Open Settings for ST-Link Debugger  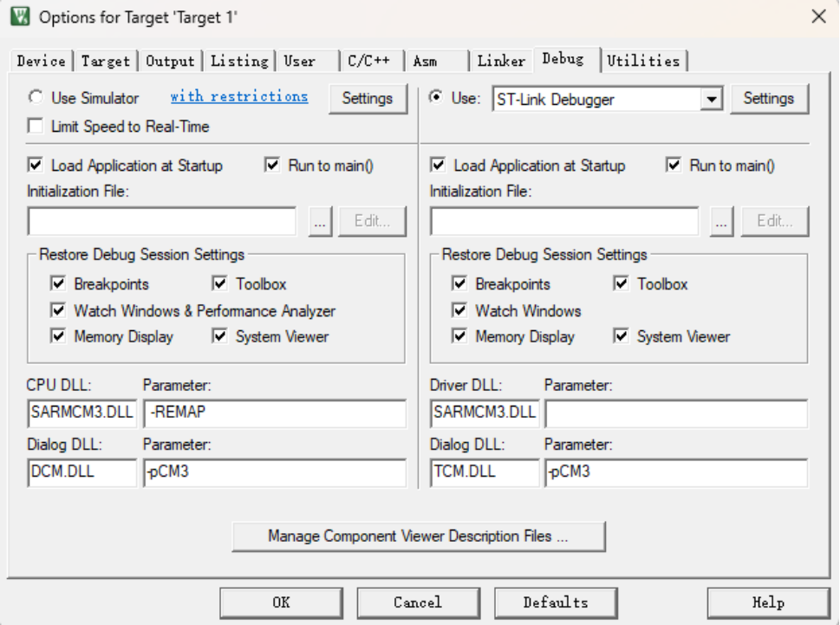(769, 99)
